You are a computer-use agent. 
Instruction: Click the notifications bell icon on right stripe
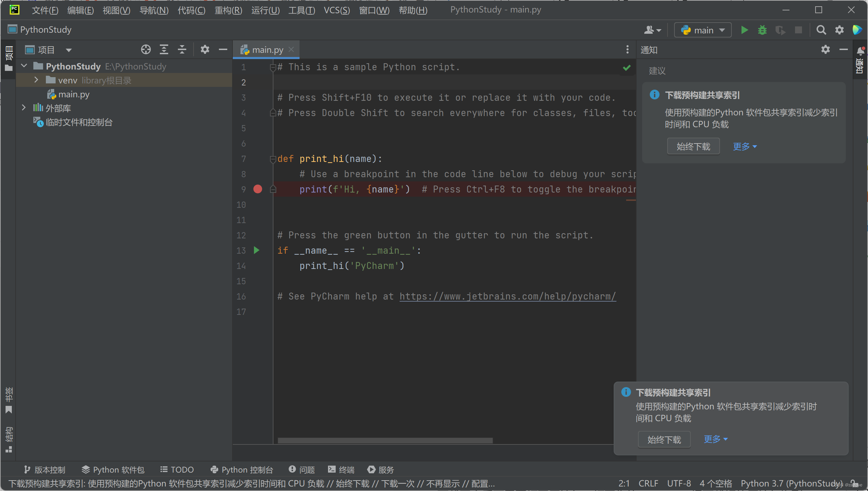(x=861, y=51)
